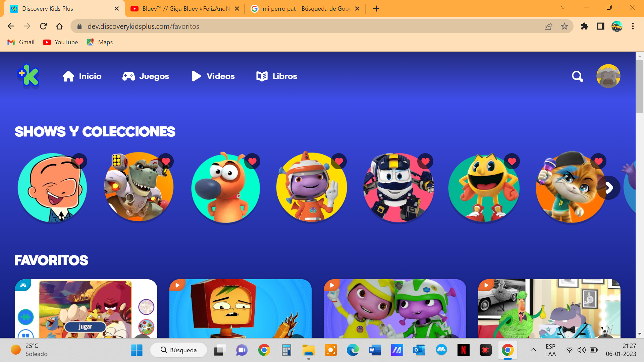This screenshot has height=362, width=644.
Task: Click the share page icon in address bar
Action: click(x=548, y=26)
